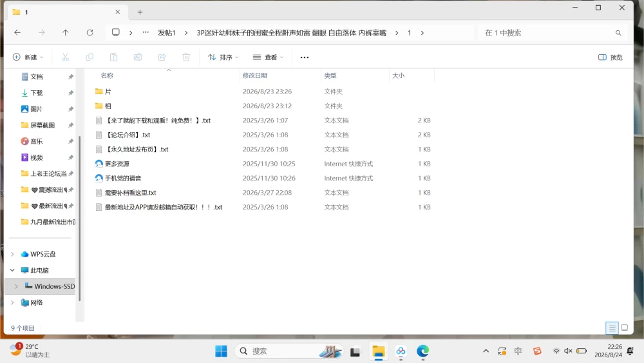Screen dimensions: 644x363
Task: Select the folder named 相
Action: click(x=108, y=106)
